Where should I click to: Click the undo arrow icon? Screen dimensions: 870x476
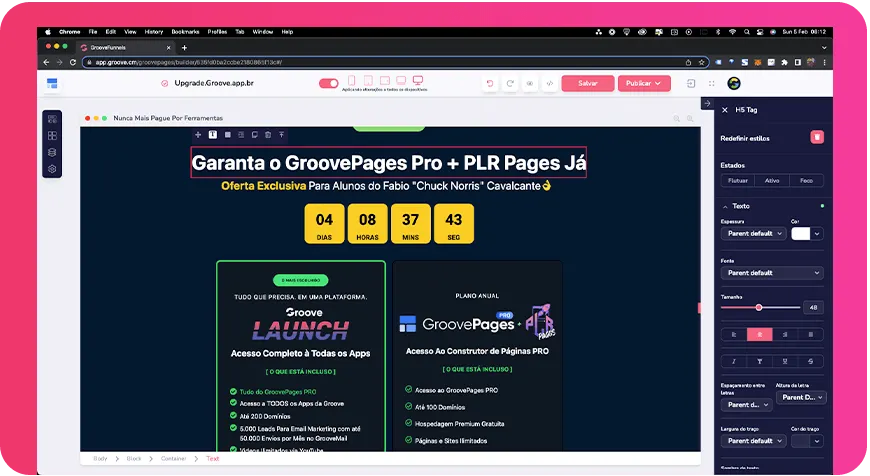click(x=490, y=84)
